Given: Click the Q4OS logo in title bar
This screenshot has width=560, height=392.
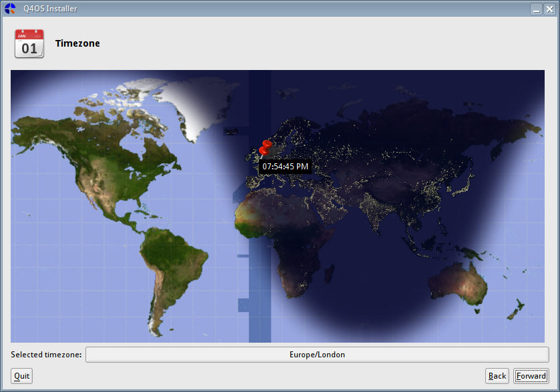Looking at the screenshot, I should coord(10,9).
